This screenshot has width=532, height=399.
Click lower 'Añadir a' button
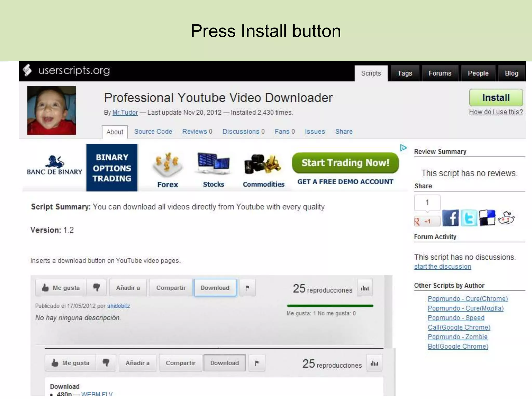coord(137,363)
